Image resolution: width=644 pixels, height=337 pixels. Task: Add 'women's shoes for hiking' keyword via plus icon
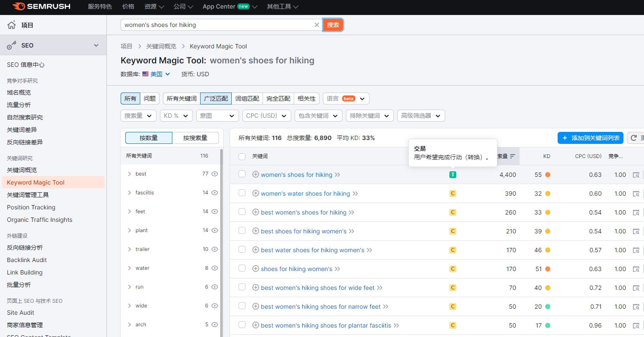tap(256, 175)
